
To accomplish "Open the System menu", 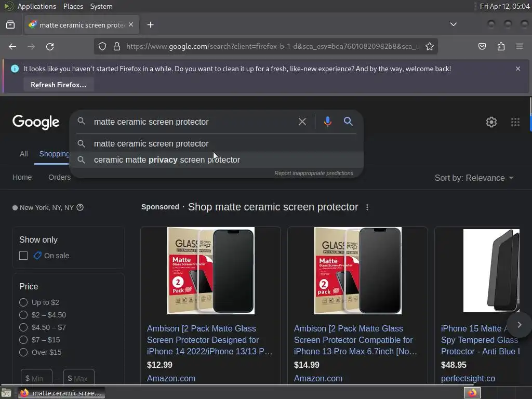I will (101, 6).
